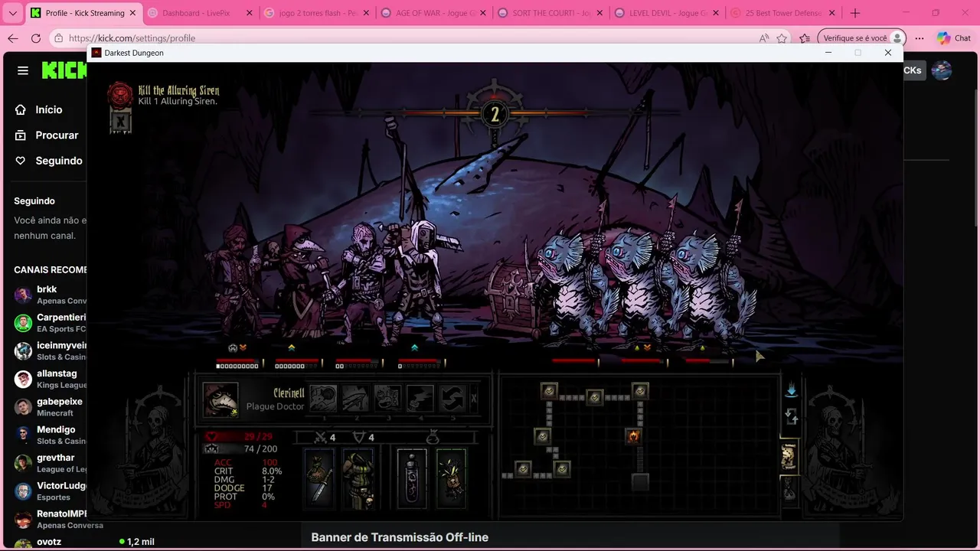This screenshot has height=551, width=980.
Task: Open brkk recommended channel
Action: [48, 295]
